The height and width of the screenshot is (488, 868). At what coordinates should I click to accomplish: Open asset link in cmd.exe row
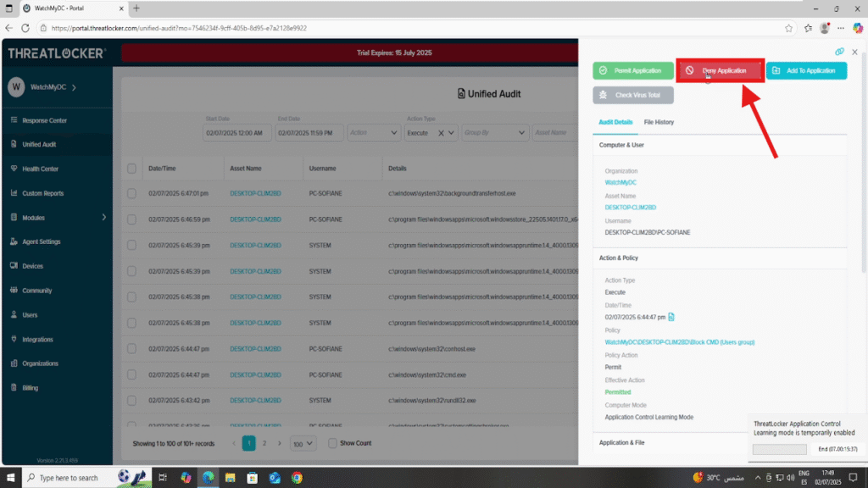coord(255,374)
